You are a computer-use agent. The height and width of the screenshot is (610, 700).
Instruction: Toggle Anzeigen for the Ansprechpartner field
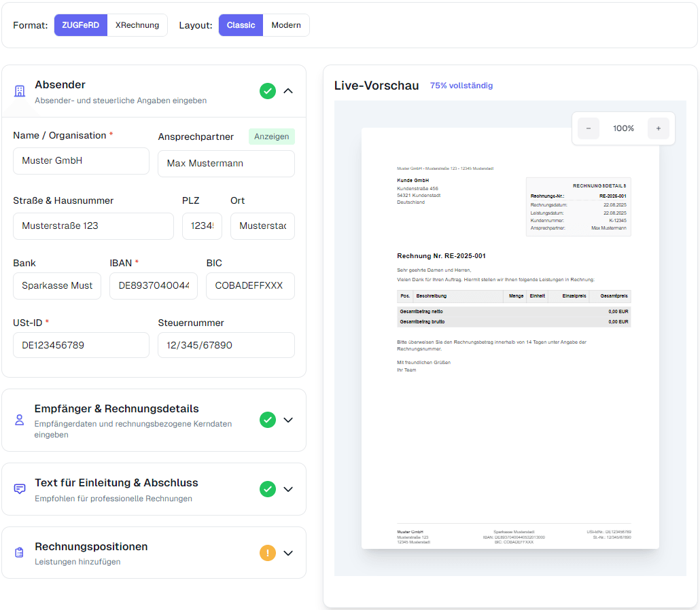pyautogui.click(x=271, y=136)
